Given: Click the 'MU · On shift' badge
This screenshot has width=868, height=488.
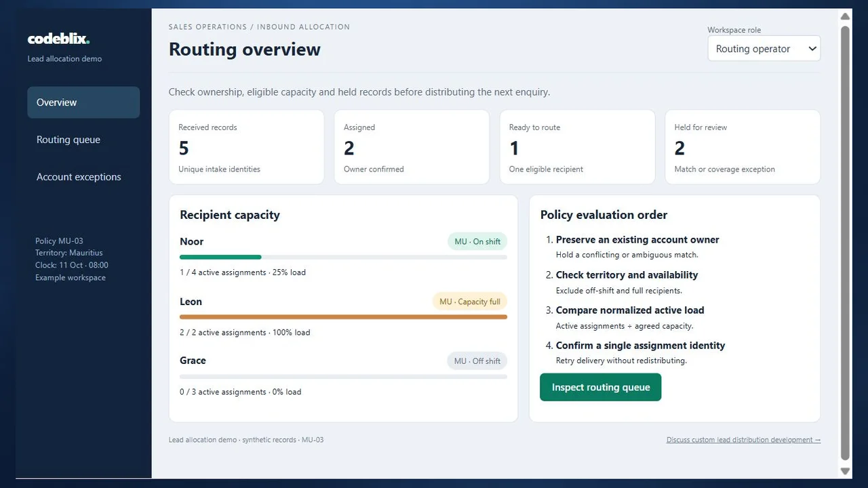Looking at the screenshot, I should pos(477,242).
